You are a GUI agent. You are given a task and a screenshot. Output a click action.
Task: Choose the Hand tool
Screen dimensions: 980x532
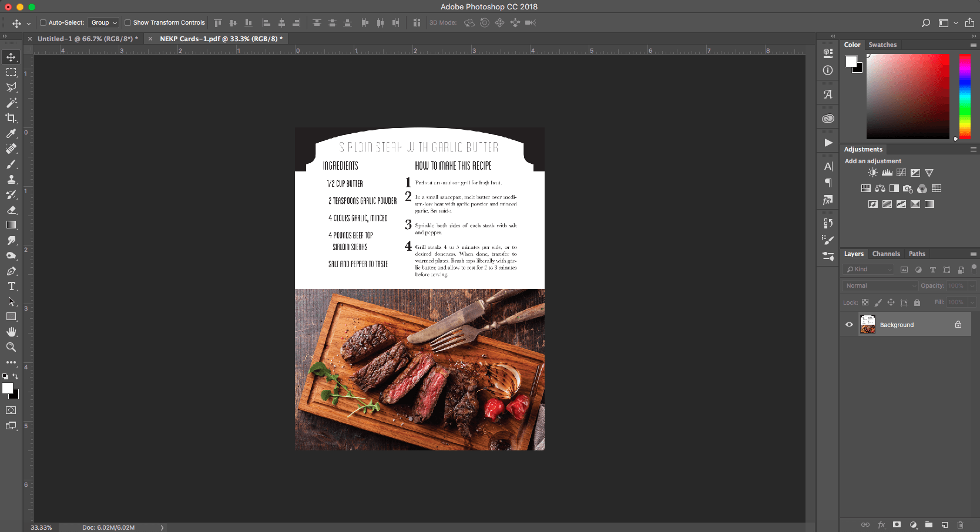[11, 332]
